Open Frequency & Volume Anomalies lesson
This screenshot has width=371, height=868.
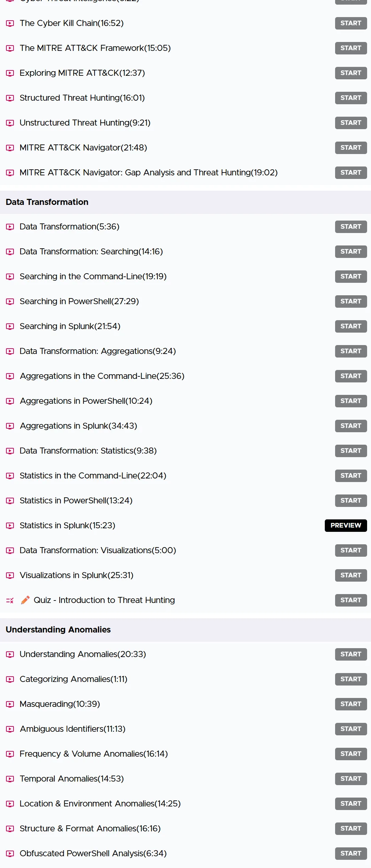pos(93,754)
